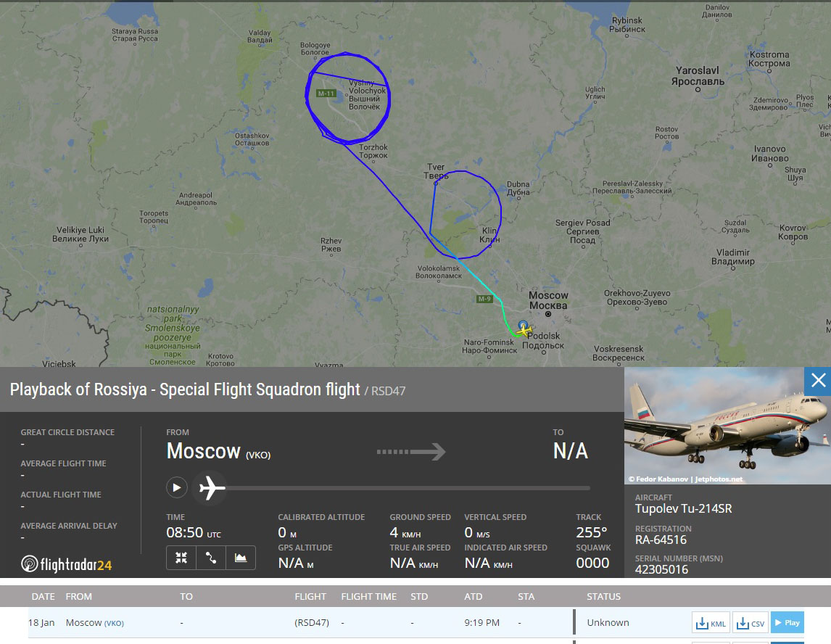Viewport: 831px width, 644px height.
Task: Open the VKO airport link in table
Action: pos(114,623)
